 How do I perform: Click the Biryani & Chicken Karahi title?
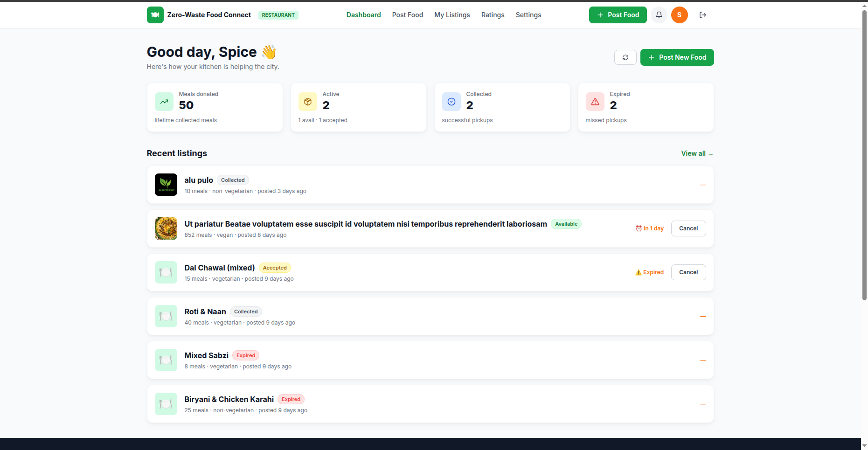pos(229,399)
